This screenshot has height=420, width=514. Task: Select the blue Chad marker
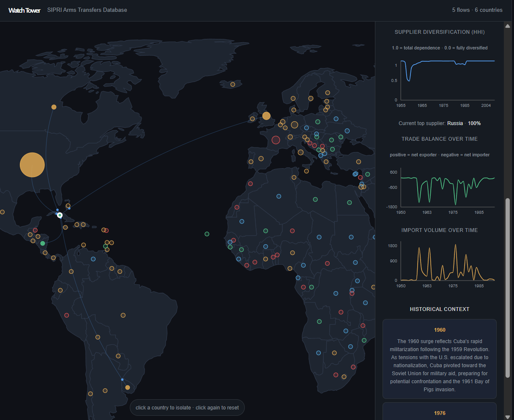click(319, 237)
